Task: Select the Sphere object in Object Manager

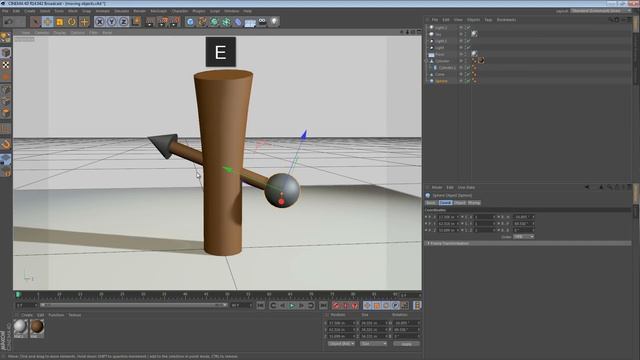Action: (441, 81)
